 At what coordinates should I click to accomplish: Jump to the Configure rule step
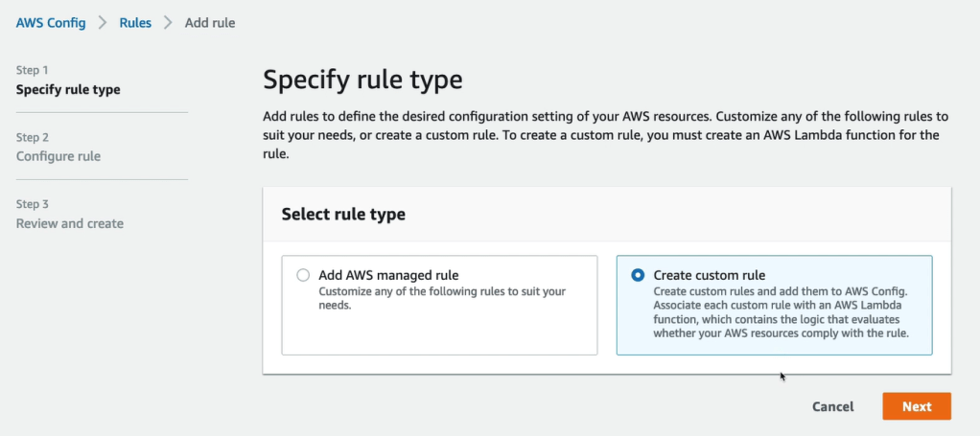(58, 156)
